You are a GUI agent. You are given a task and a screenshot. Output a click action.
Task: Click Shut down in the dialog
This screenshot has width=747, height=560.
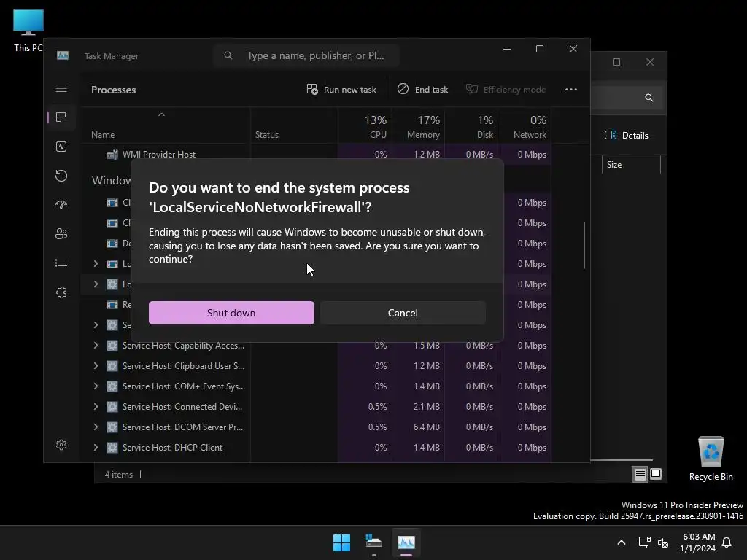click(x=231, y=313)
